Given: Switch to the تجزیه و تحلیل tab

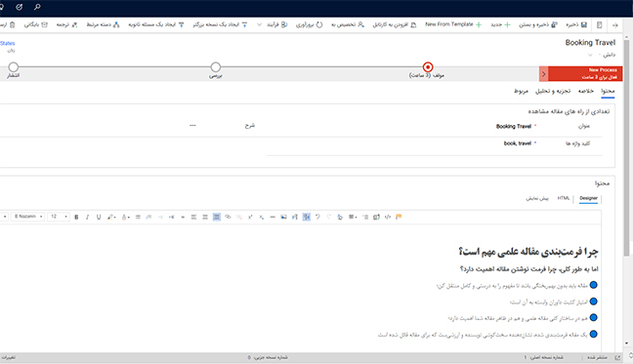Looking at the screenshot, I should [x=553, y=91].
